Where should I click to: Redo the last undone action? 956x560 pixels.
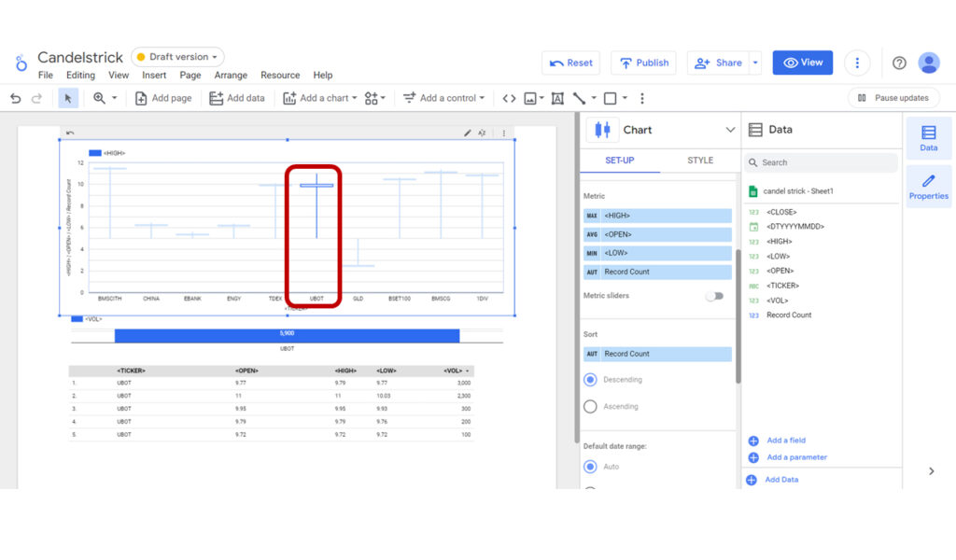pyautogui.click(x=36, y=98)
